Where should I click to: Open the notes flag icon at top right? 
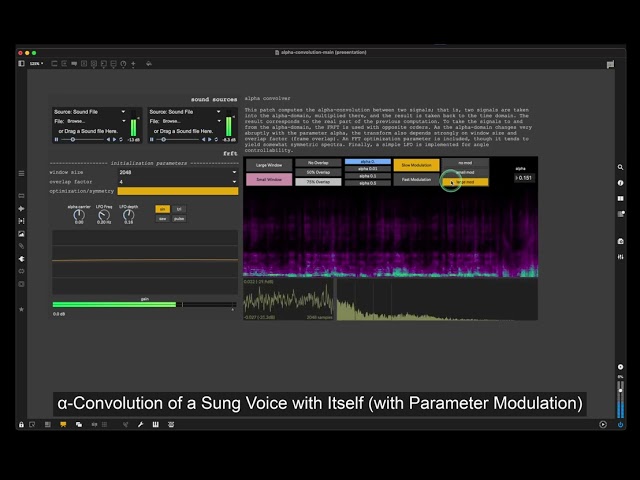[610, 64]
